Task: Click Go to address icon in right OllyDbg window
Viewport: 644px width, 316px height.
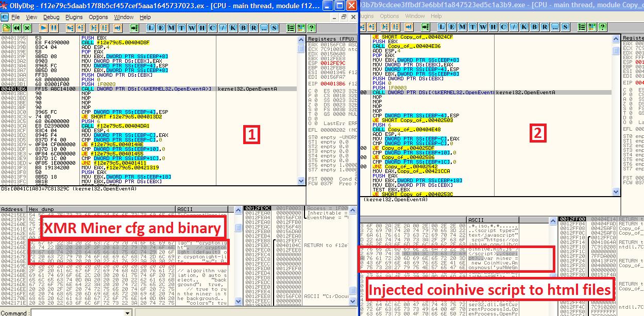Action: tap(426, 27)
